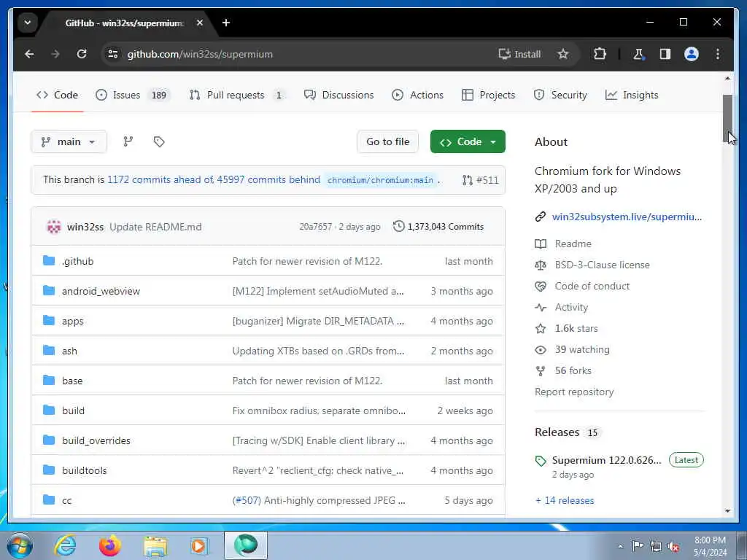Open the android_webview folder
Viewport: 747px width, 560px height.
[101, 292]
